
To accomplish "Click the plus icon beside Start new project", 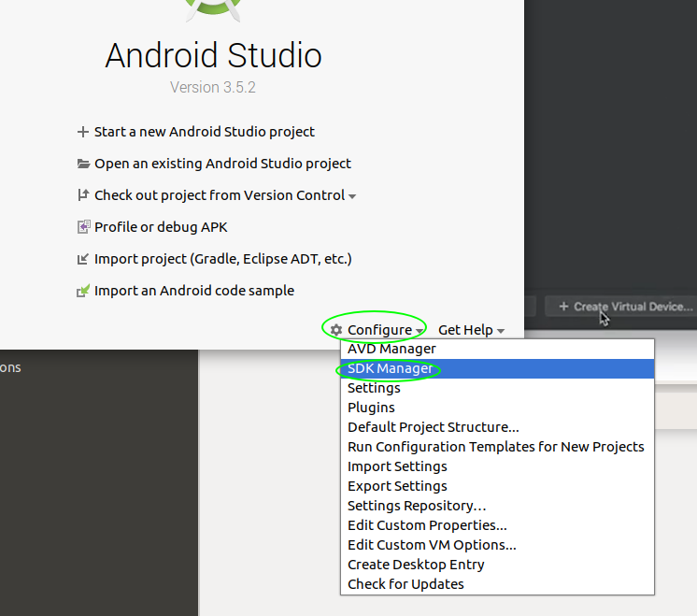I will point(83,132).
